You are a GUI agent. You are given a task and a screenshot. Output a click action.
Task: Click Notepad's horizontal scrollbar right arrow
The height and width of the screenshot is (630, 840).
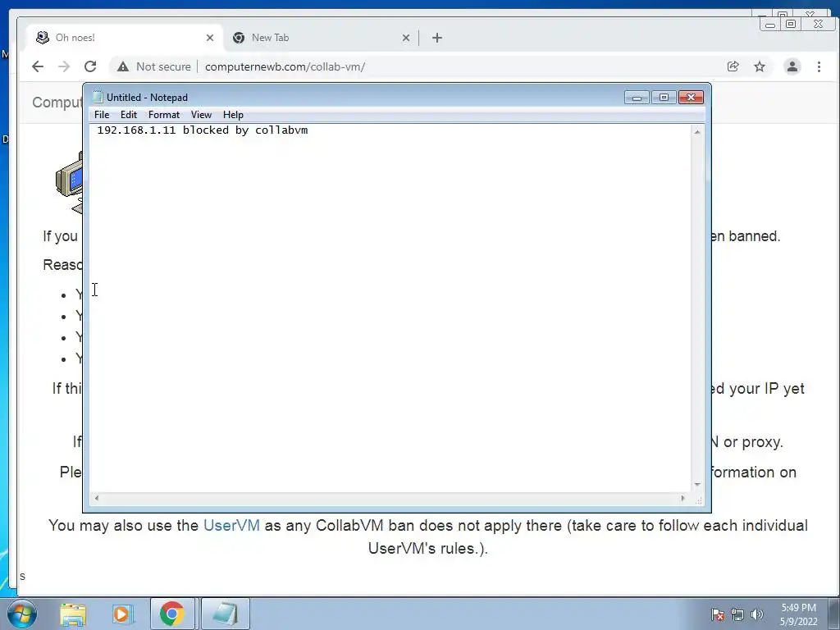(682, 498)
